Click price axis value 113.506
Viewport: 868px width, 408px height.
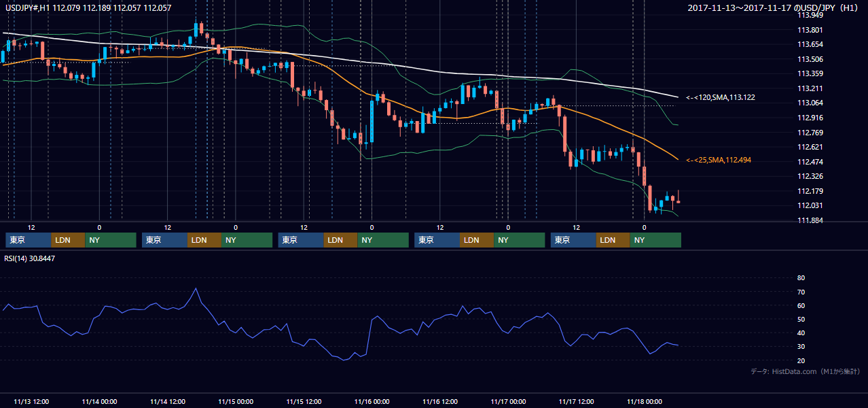810,59
